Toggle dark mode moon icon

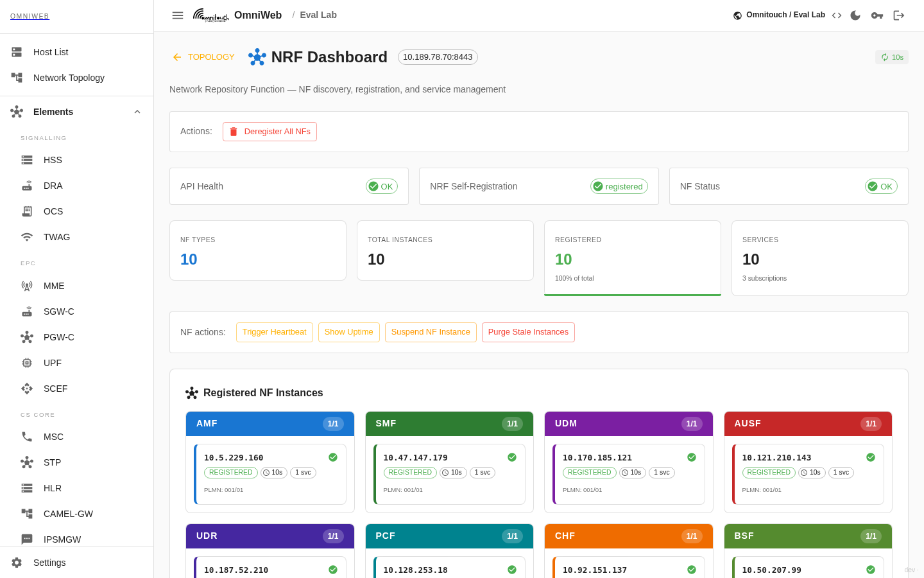pyautogui.click(x=855, y=15)
